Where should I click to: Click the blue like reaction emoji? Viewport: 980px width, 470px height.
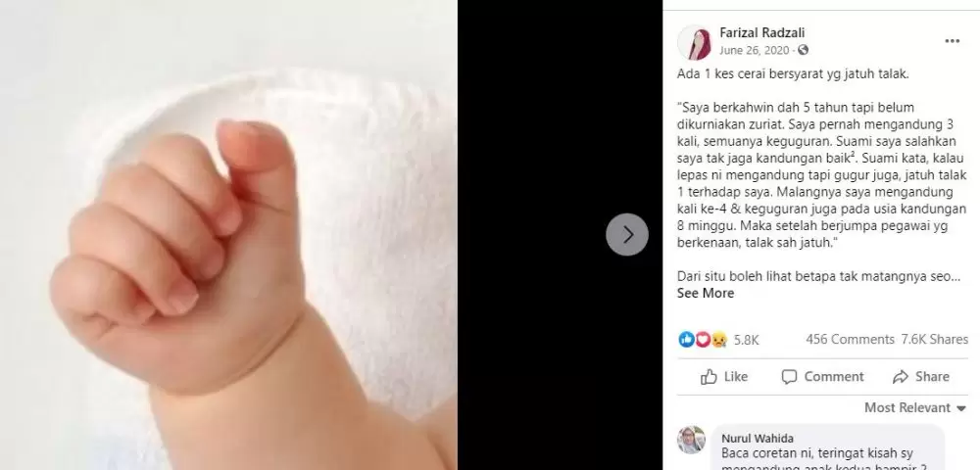686,339
